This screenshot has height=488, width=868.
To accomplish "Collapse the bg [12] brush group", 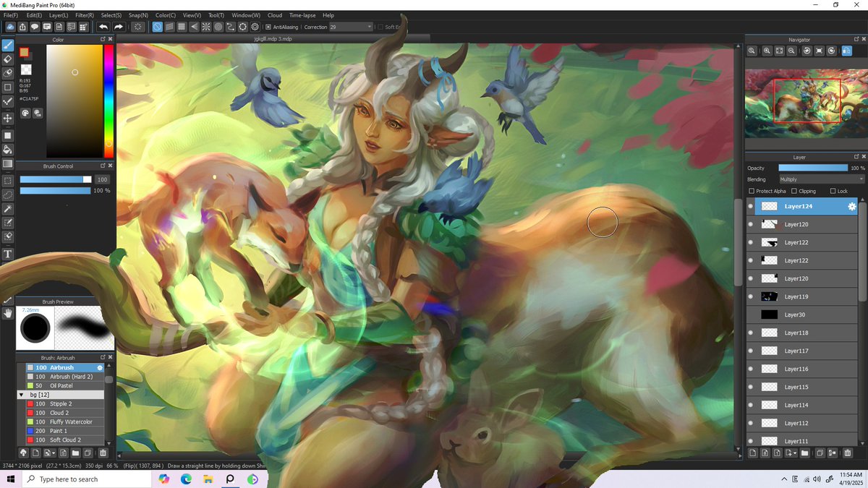I will 22,395.
